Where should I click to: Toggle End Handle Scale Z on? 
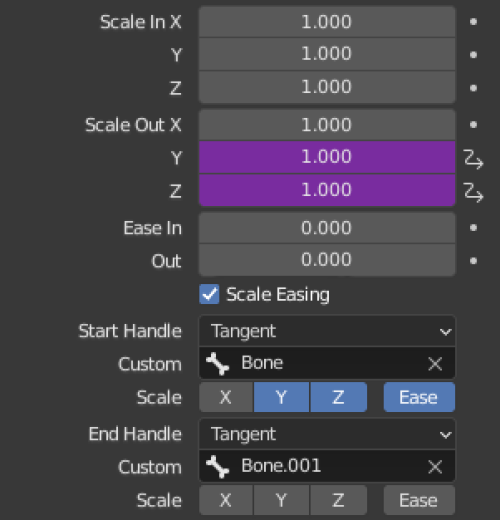coord(339,500)
